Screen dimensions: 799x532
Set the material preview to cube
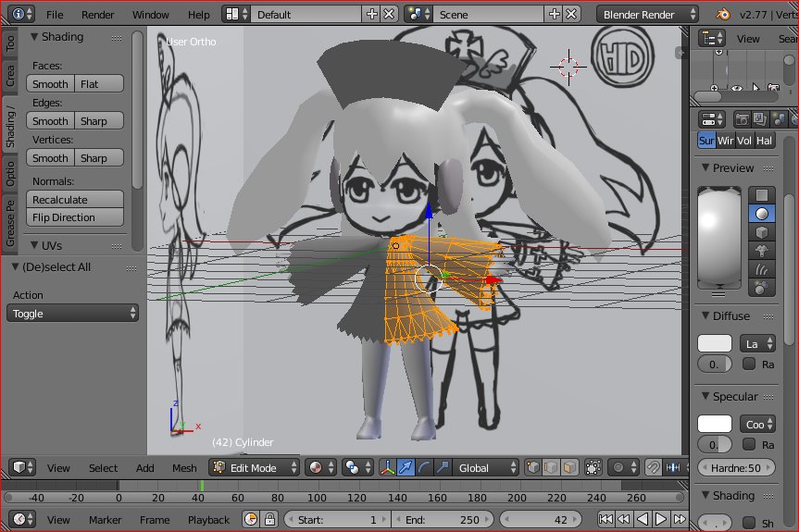tap(762, 232)
